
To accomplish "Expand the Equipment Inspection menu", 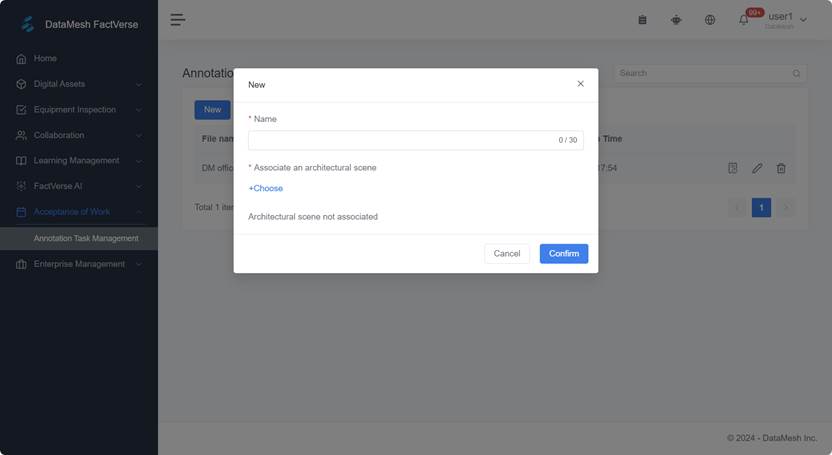I will (x=79, y=110).
